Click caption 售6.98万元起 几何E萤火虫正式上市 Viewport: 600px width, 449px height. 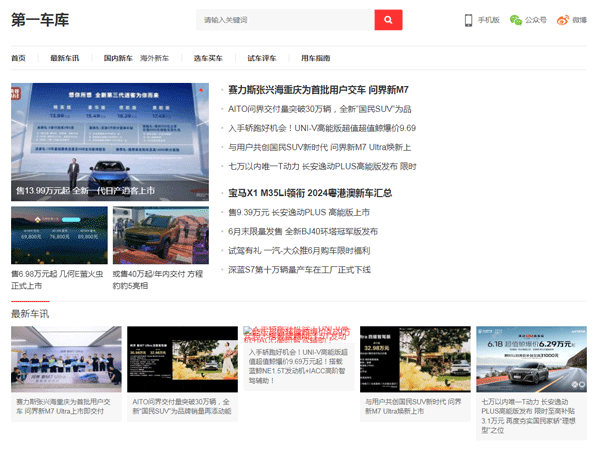tap(57, 280)
